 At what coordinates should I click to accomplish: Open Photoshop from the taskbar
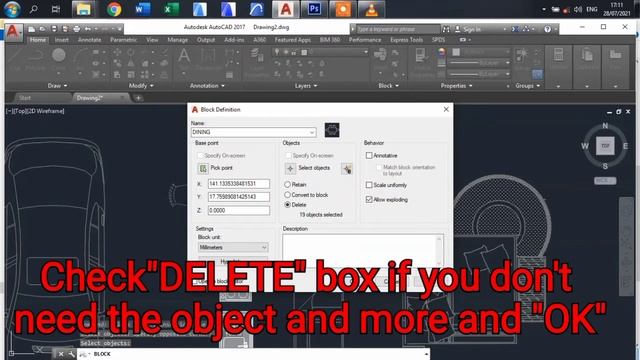(314, 9)
